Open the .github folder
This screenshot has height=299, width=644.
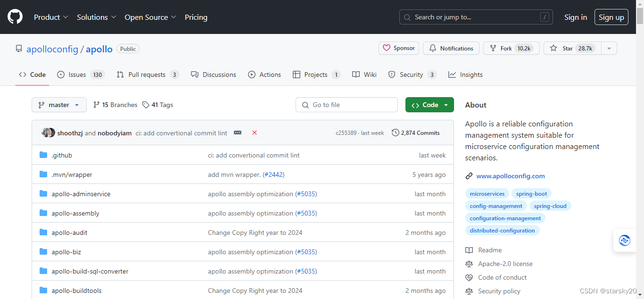(62, 155)
